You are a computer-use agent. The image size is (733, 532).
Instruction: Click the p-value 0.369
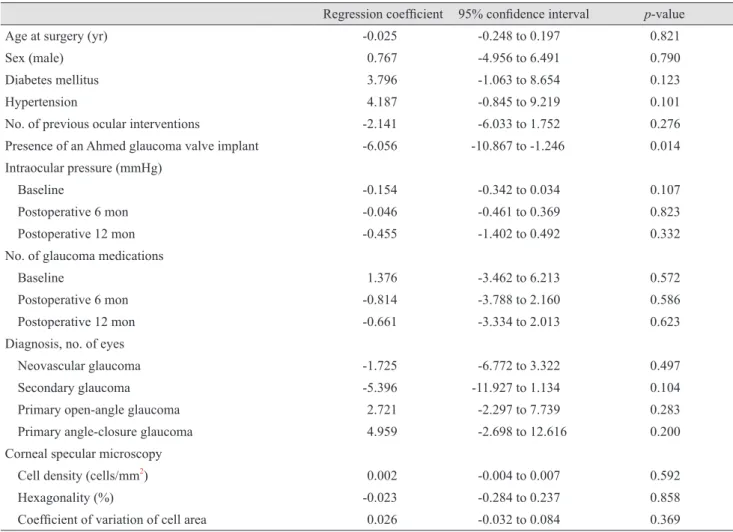click(x=665, y=519)
